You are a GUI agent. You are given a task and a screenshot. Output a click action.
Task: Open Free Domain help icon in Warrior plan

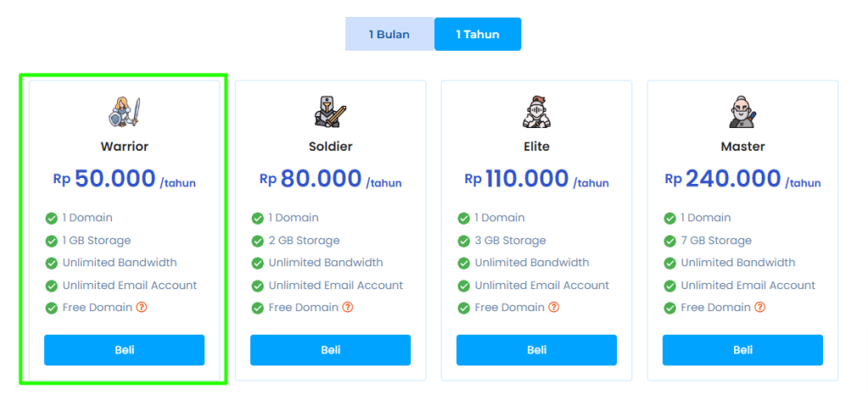[142, 307]
